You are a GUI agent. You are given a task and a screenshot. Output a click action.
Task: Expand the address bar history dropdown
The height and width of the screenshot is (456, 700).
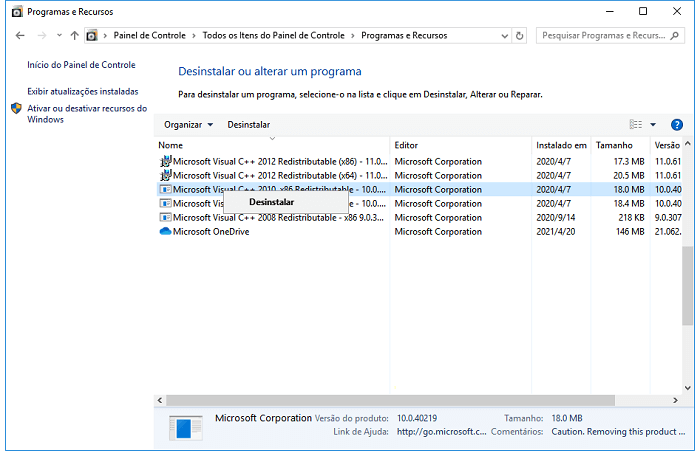pyautogui.click(x=504, y=36)
